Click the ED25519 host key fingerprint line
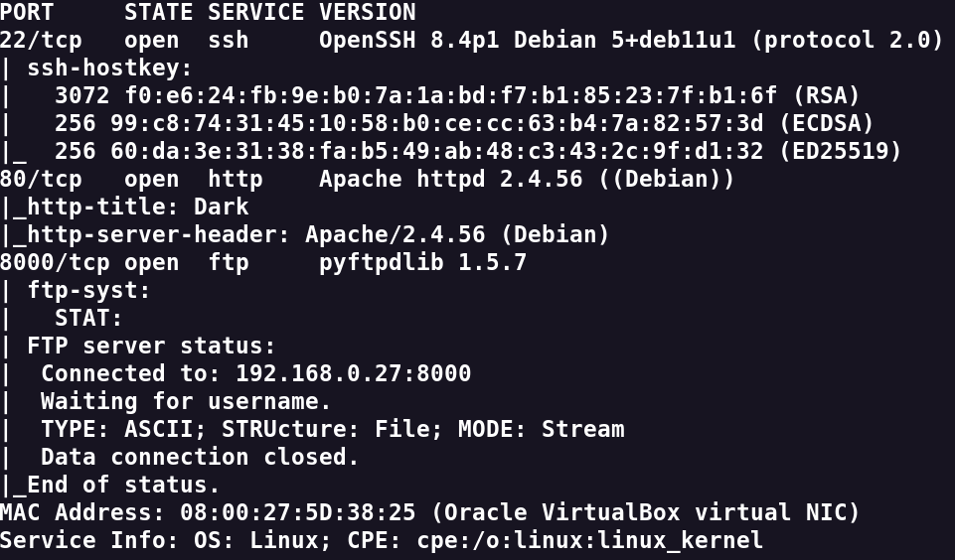The image size is (955, 560). [478, 152]
